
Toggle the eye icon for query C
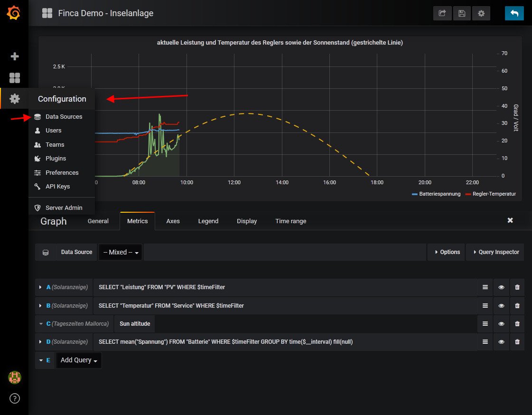[501, 324]
